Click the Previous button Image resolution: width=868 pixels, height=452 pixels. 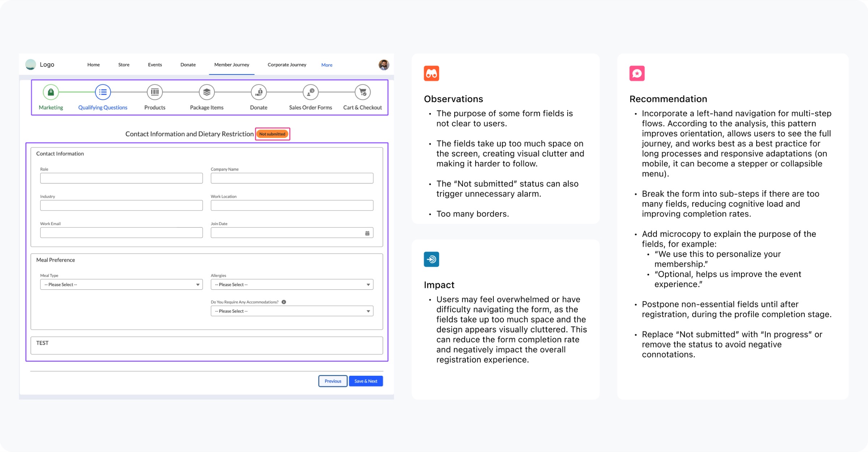click(333, 381)
